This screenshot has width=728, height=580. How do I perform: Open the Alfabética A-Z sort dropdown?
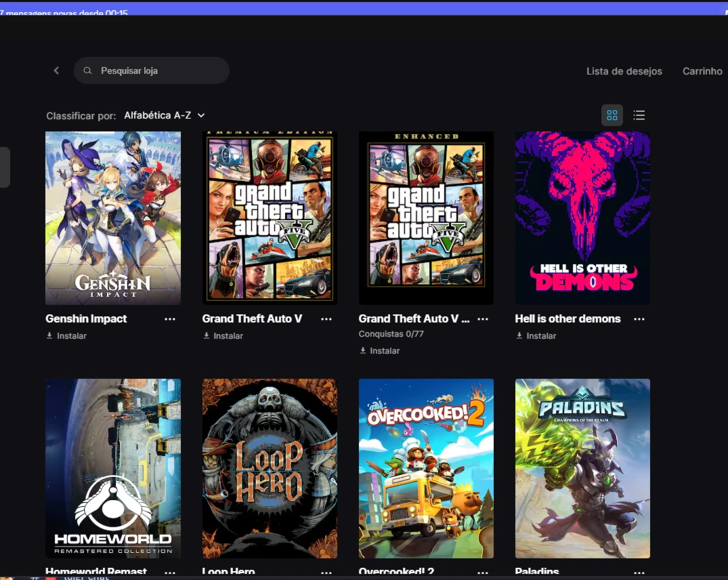(x=165, y=115)
